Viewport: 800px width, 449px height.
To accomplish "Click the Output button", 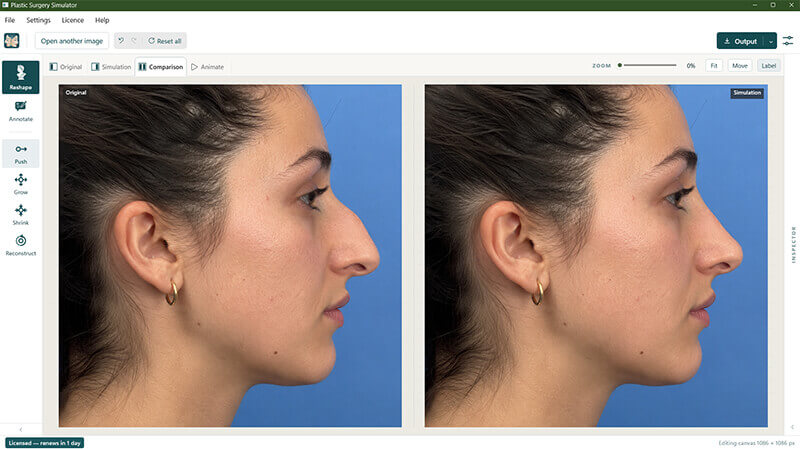I will pos(740,41).
